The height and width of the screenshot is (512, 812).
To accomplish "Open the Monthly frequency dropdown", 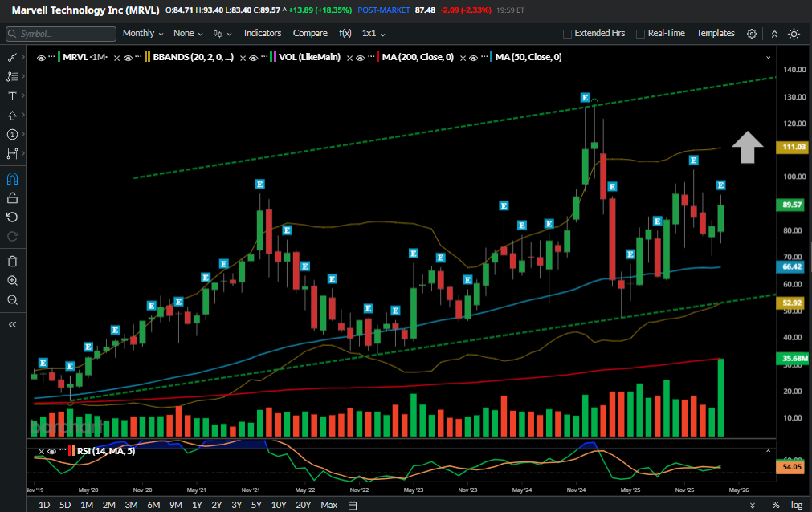I will pos(143,33).
